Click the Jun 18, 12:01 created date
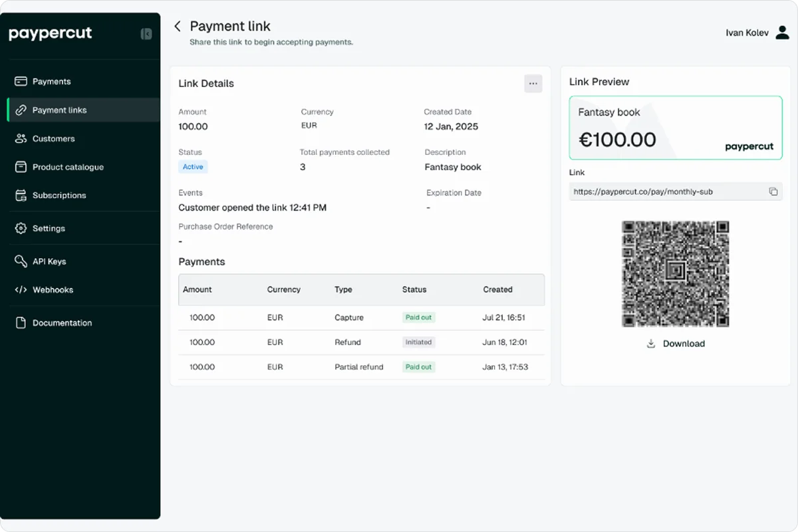798x532 pixels. pyautogui.click(x=505, y=342)
